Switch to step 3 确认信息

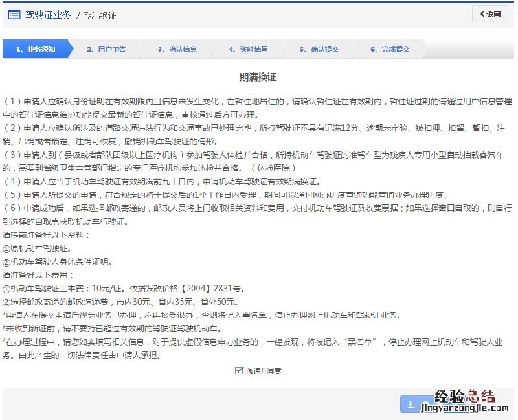[x=177, y=49]
